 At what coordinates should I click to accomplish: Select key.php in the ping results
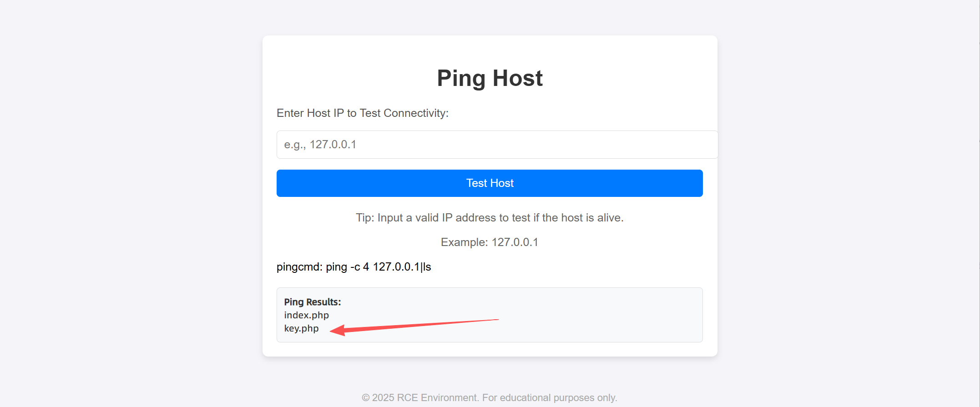click(301, 328)
